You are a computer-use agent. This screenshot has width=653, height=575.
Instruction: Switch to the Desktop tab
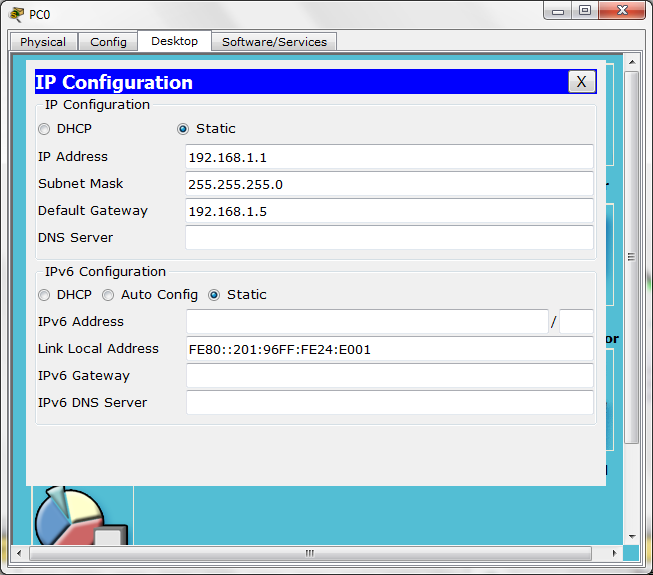click(x=174, y=41)
